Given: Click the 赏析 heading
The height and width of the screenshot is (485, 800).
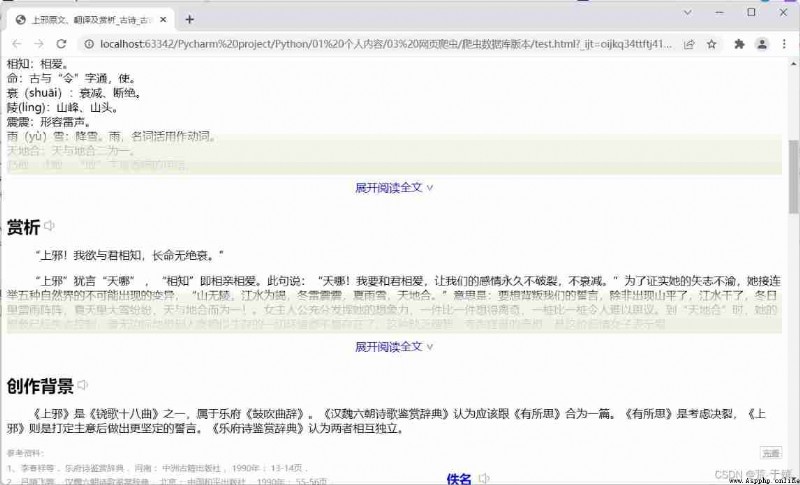Looking at the screenshot, I should 23,227.
